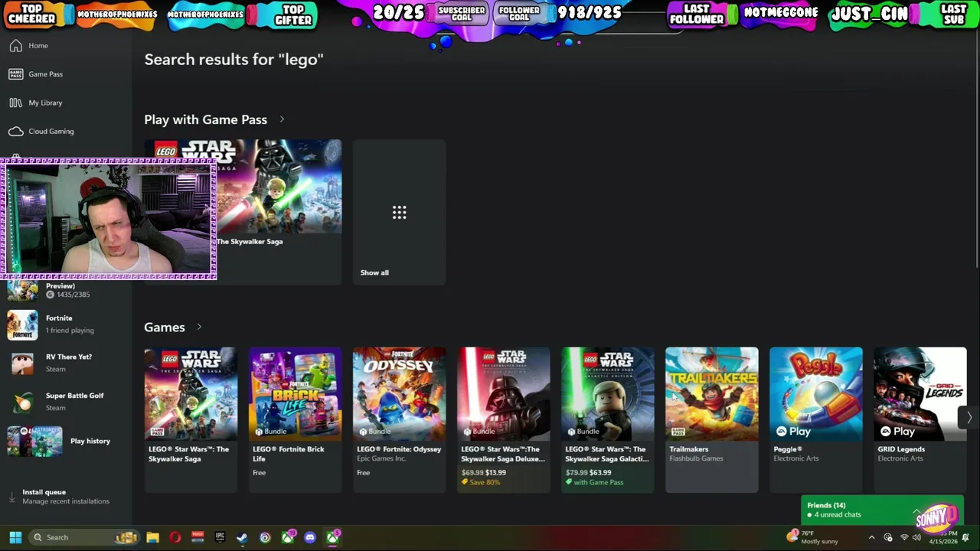Open the LEGO Fortnite Odyssey cover
The width and height of the screenshot is (980, 551).
tap(399, 394)
